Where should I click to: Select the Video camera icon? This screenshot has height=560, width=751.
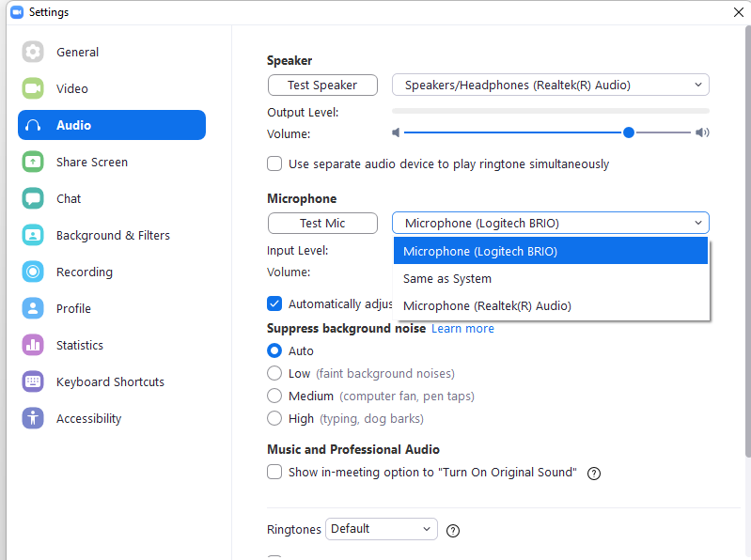point(33,88)
